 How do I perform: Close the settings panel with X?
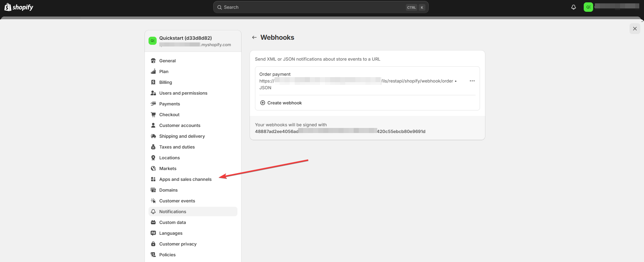[635, 29]
